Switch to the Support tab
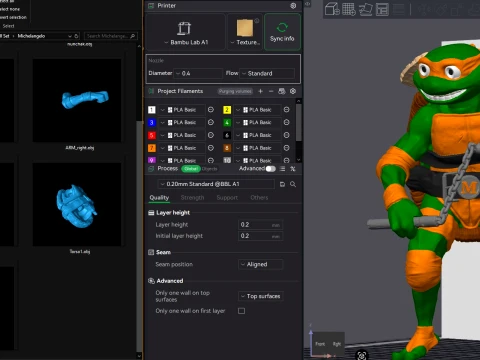 click(x=227, y=198)
